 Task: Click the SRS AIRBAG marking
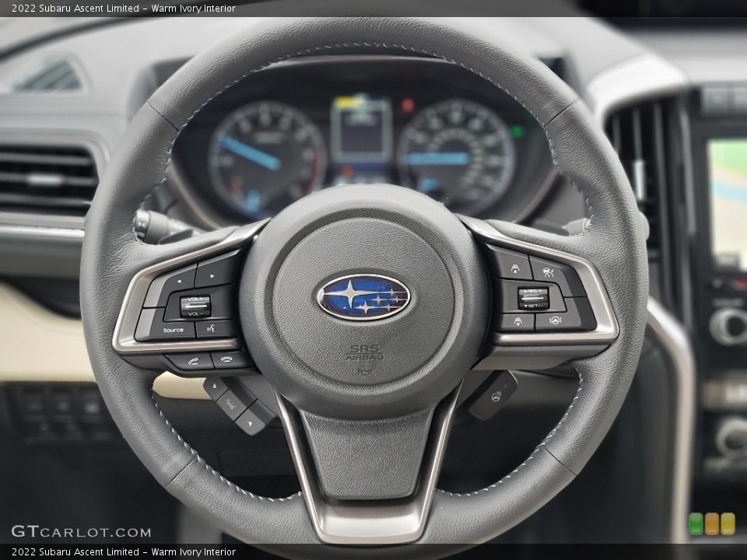click(364, 352)
